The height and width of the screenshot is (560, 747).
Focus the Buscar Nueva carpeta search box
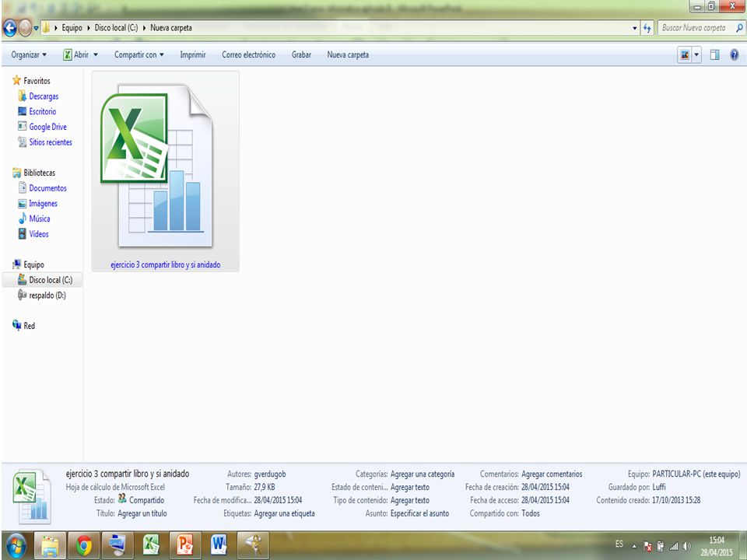pos(694,28)
